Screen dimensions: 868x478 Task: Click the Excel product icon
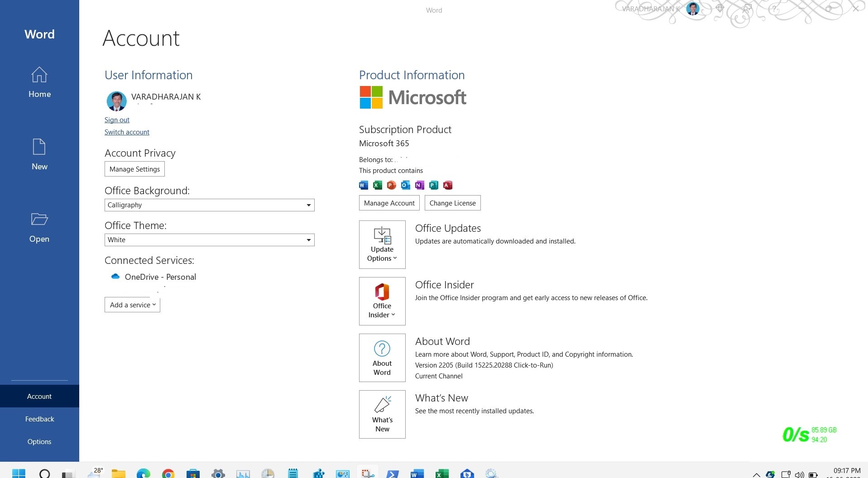378,185
